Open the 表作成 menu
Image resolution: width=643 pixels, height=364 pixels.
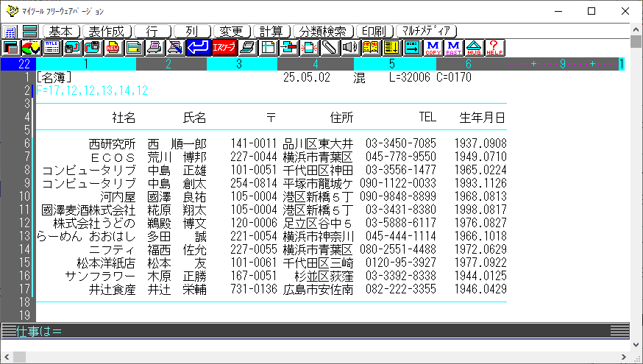pos(107,32)
